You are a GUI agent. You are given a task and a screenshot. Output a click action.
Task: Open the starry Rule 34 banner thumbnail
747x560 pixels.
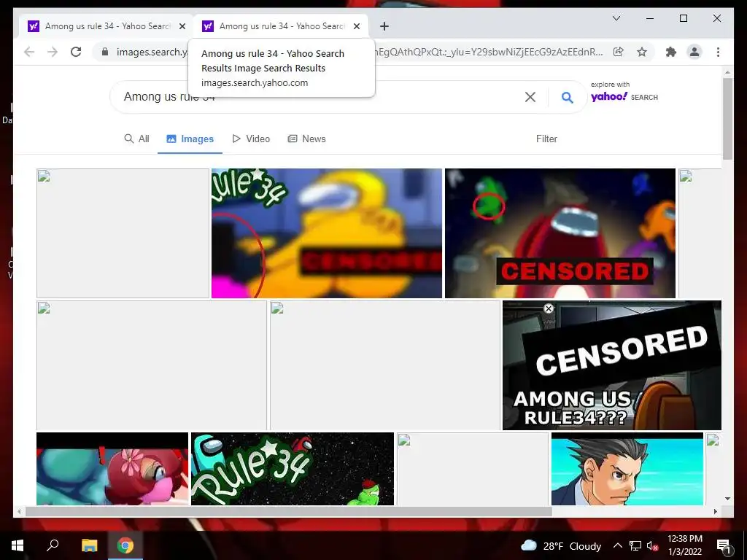(x=293, y=469)
